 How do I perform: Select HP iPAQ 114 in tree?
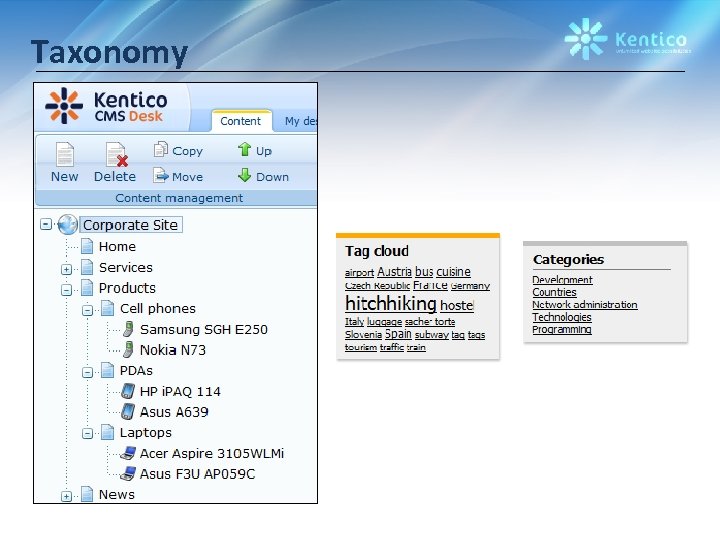click(x=180, y=391)
